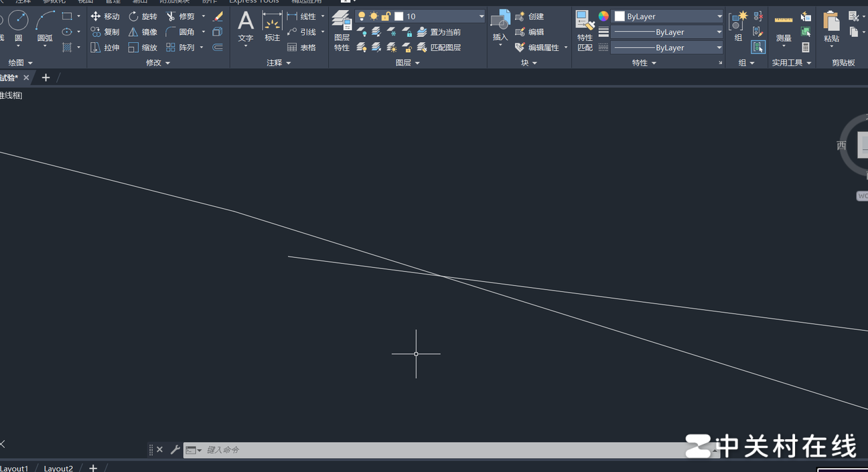This screenshot has width=868, height=472.
Task: Open the ByLayer object color dropdown
Action: click(x=668, y=16)
